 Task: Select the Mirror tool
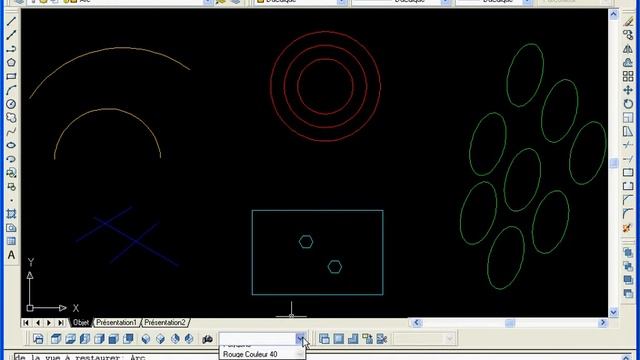click(x=628, y=49)
